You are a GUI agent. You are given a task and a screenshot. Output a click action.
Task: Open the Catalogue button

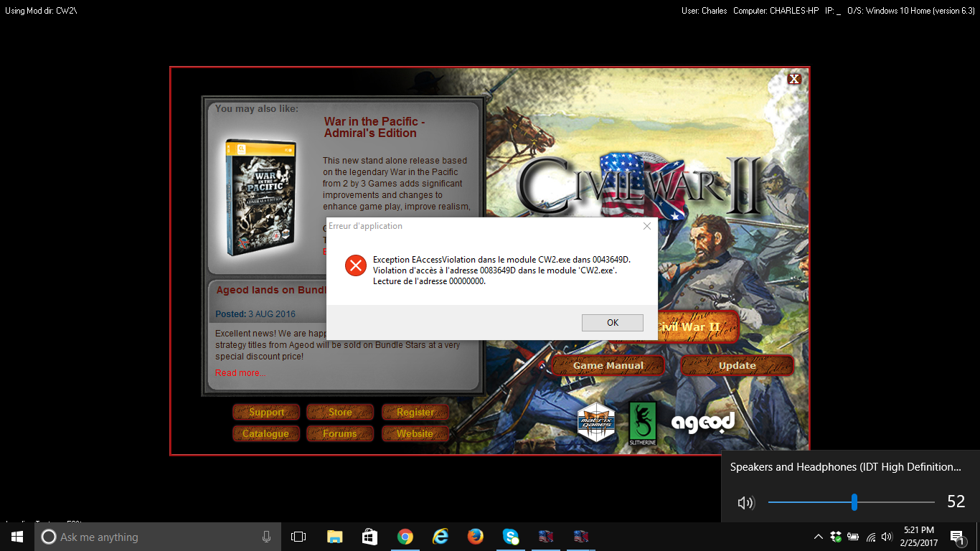coord(266,433)
